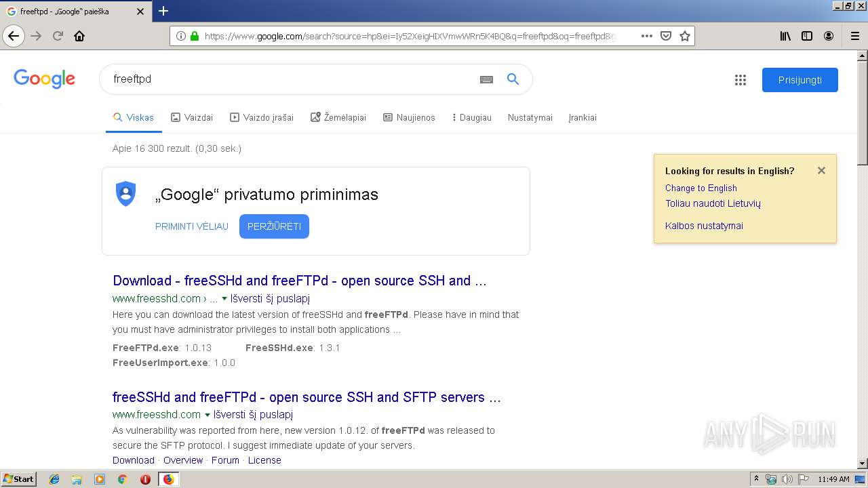Translate first result via Išversti šį puslapį
Viewport: 868px width, 488px height.
click(x=271, y=298)
